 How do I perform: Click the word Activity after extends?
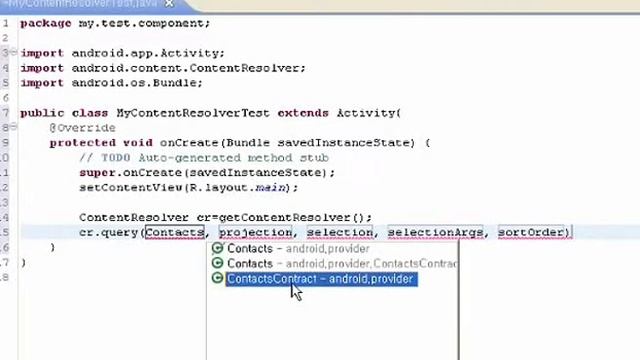point(366,113)
